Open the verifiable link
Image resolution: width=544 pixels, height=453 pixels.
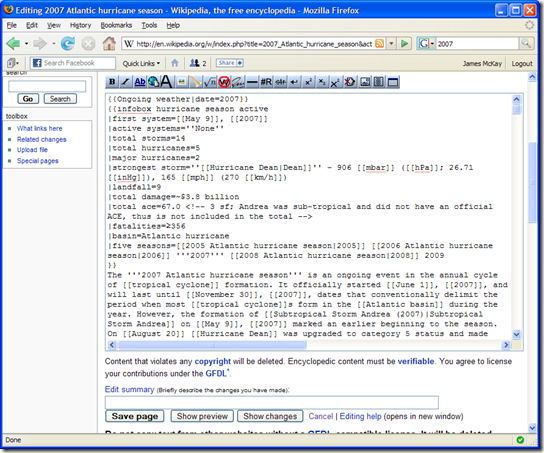[x=416, y=361]
